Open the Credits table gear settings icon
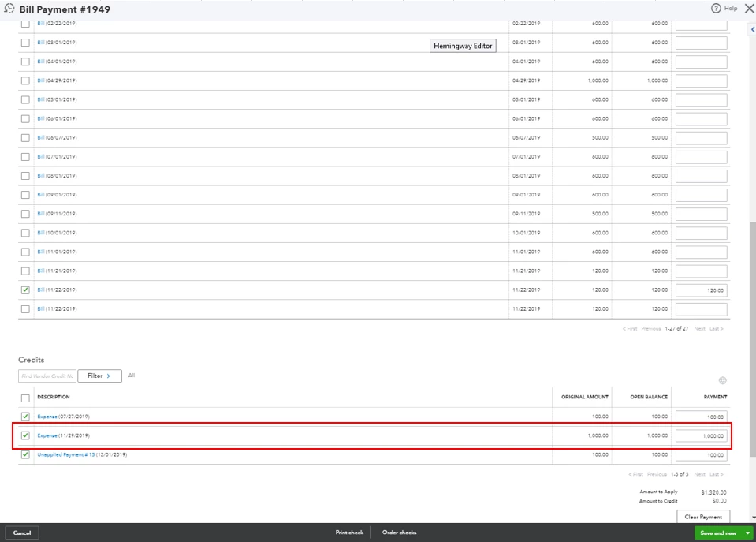Image resolution: width=756 pixels, height=542 pixels. coord(722,381)
